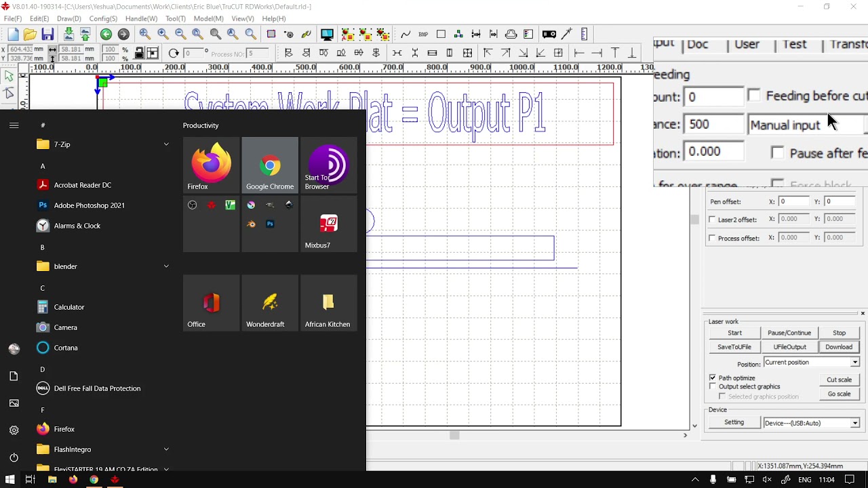Image resolution: width=868 pixels, height=488 pixels.
Task: Tick the Pause after feeding checkbox
Action: [x=778, y=152]
